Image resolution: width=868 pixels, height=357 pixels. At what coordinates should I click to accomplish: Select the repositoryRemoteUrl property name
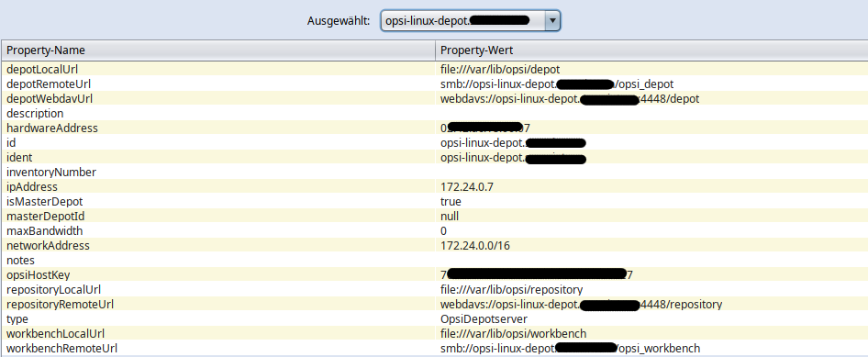(60, 304)
